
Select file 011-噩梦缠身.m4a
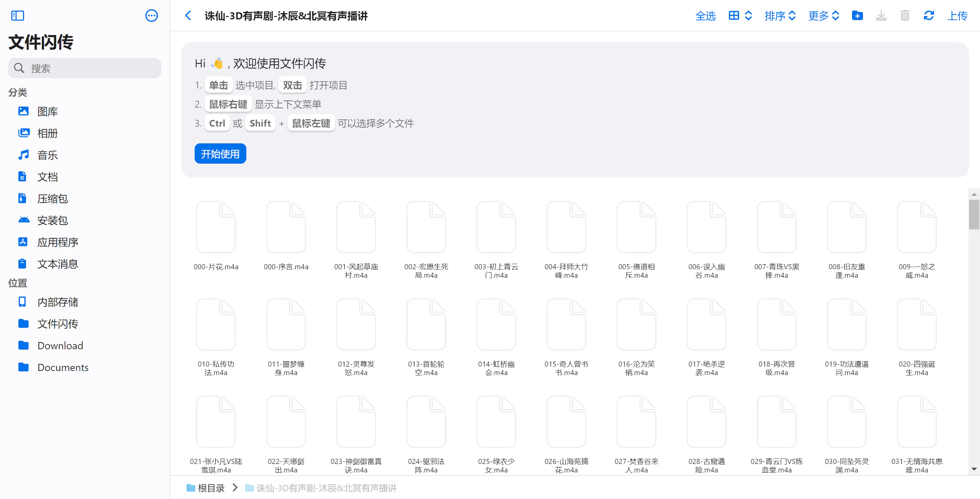tap(286, 337)
